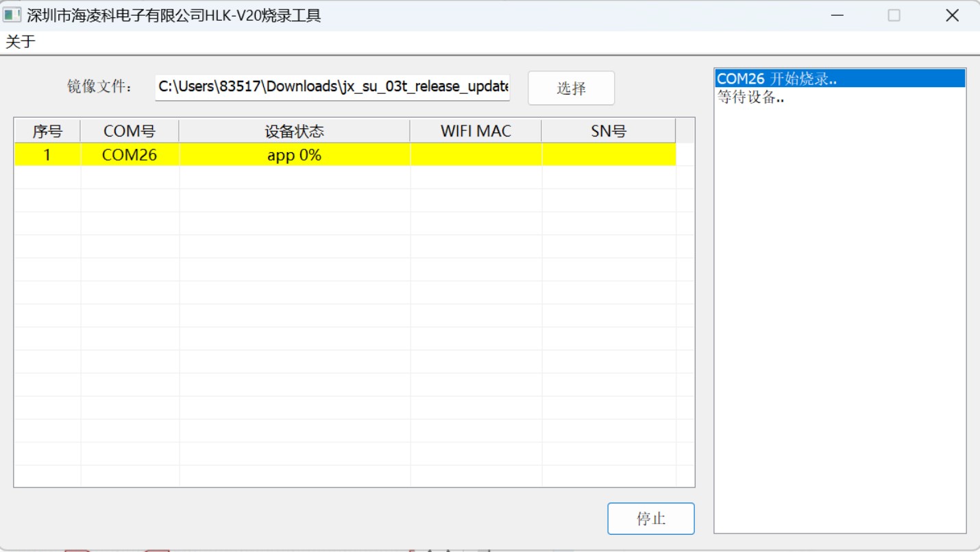The height and width of the screenshot is (552, 980).
Task: Click the 设备状态 column header
Action: coord(295,131)
